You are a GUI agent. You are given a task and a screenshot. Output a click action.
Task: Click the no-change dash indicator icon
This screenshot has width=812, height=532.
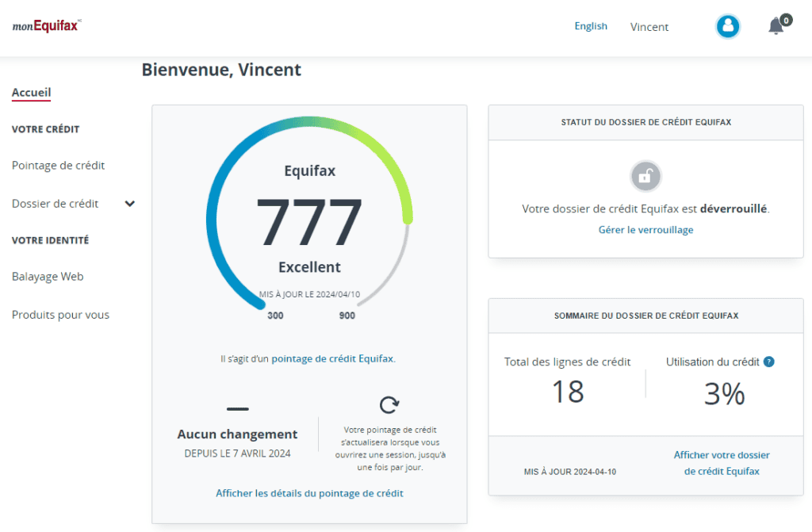click(237, 408)
